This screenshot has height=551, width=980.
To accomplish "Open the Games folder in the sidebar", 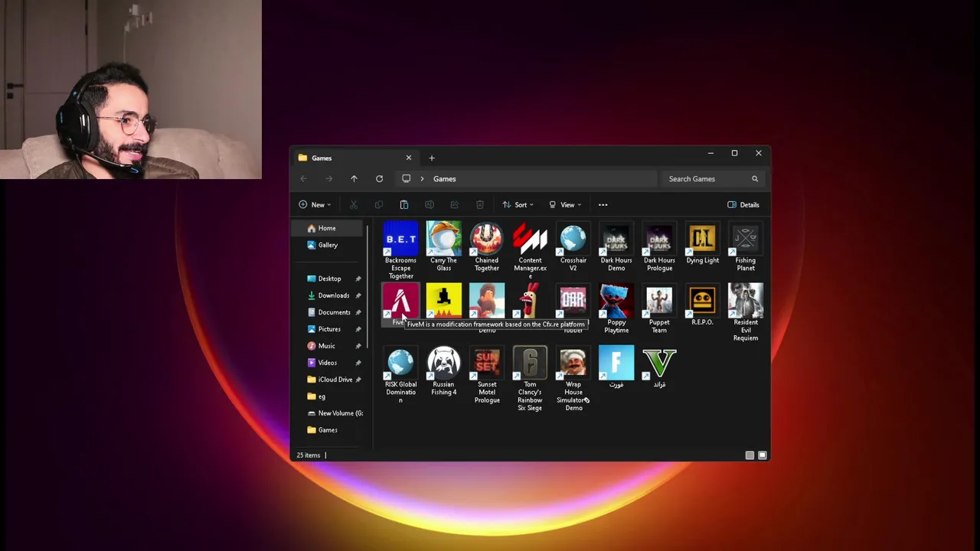I will [329, 430].
